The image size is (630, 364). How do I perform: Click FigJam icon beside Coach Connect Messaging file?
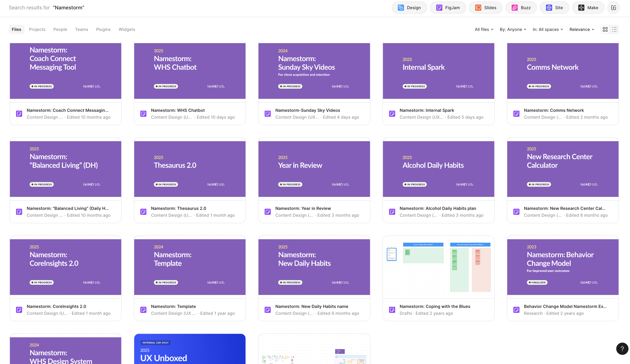19,114
